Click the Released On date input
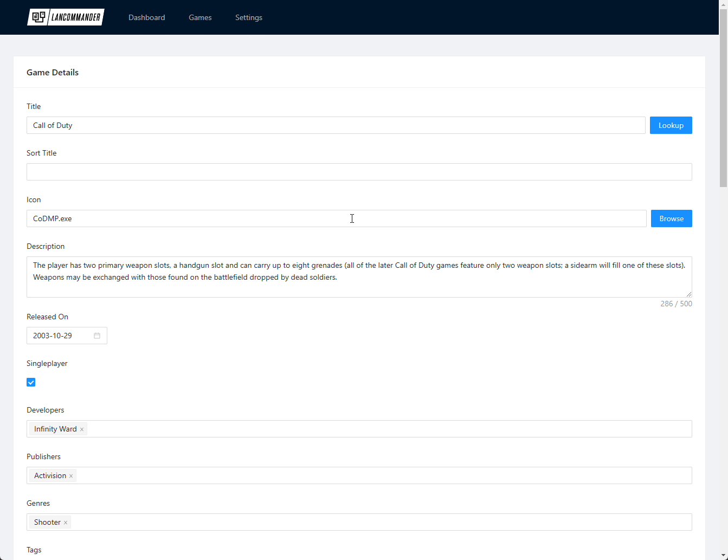This screenshot has height=560, width=728. [x=60, y=336]
